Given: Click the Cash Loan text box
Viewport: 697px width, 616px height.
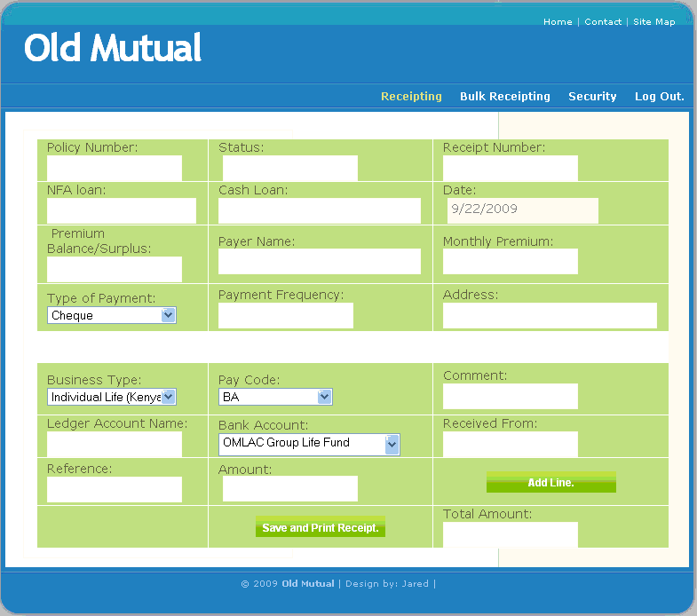Looking at the screenshot, I should [319, 210].
